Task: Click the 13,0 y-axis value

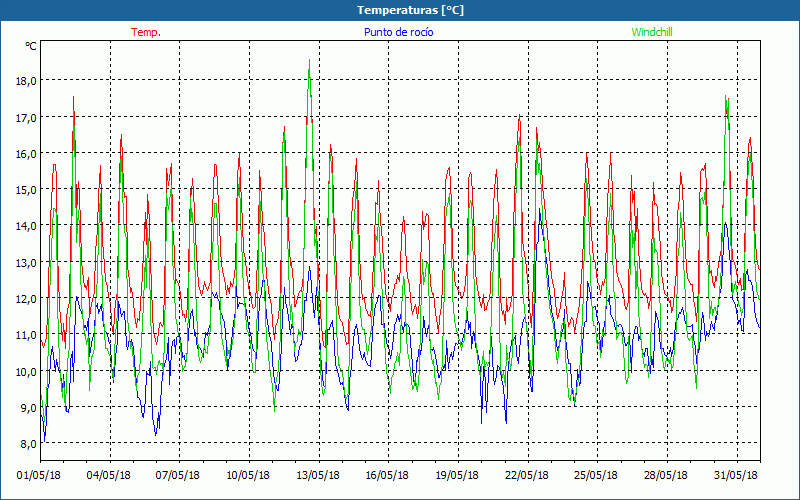Action: point(26,263)
